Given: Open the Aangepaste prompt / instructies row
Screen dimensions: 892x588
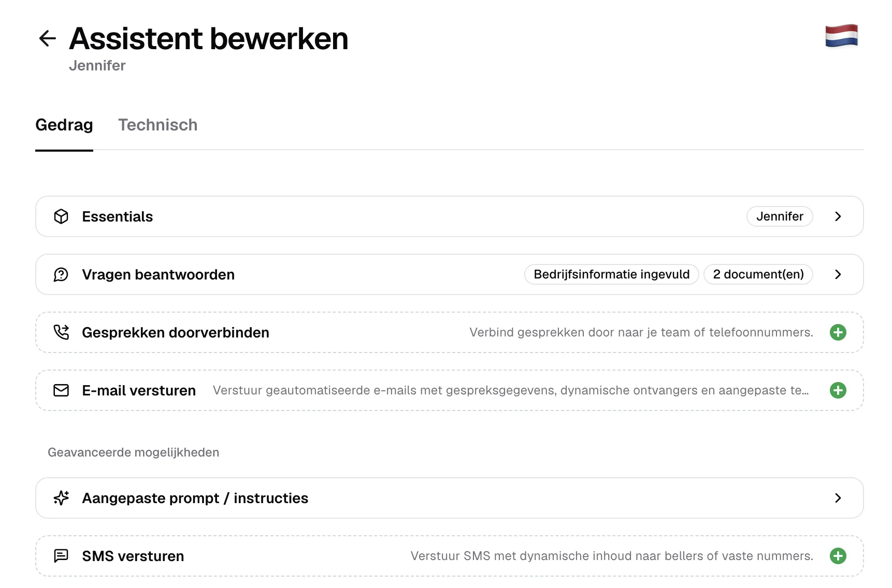Looking at the screenshot, I should tap(449, 498).
